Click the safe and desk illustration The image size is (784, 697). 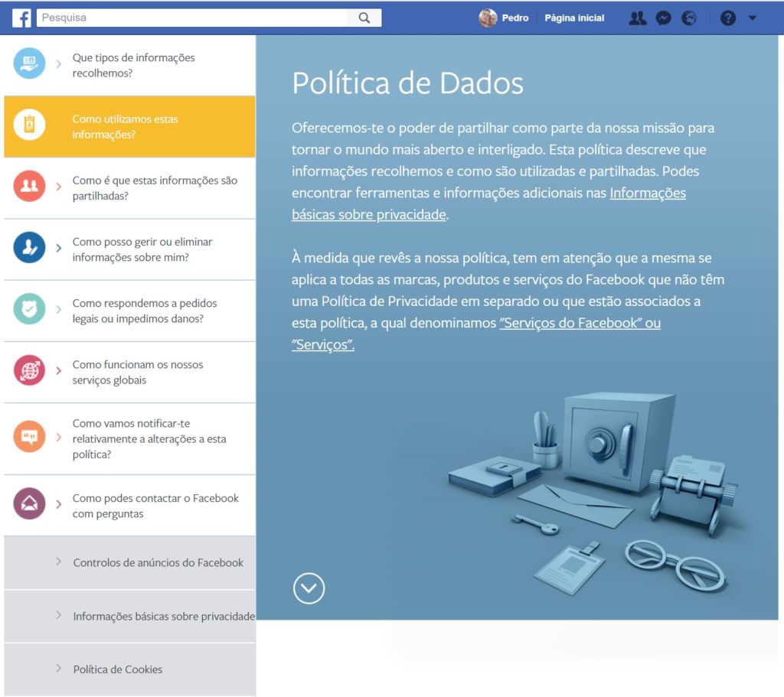[595, 493]
